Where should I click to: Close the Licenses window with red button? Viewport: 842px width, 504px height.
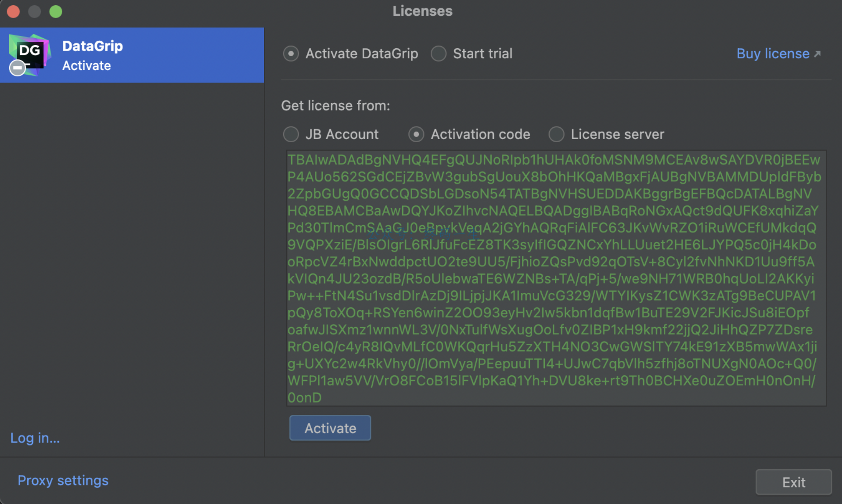point(14,11)
